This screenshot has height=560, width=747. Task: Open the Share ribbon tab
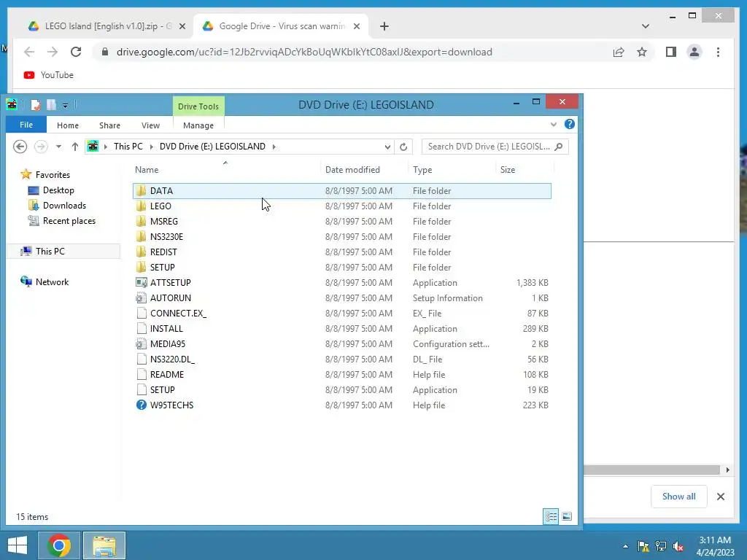pyautogui.click(x=109, y=125)
